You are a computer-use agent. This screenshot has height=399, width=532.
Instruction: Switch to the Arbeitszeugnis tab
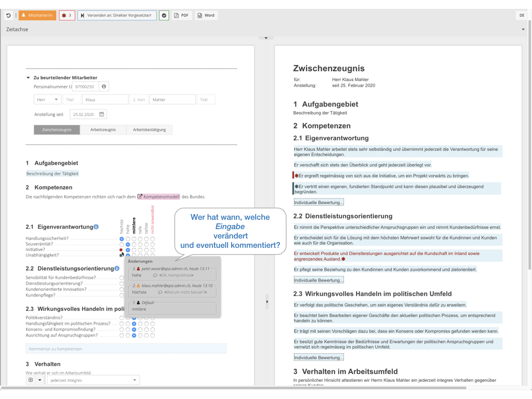(x=103, y=129)
